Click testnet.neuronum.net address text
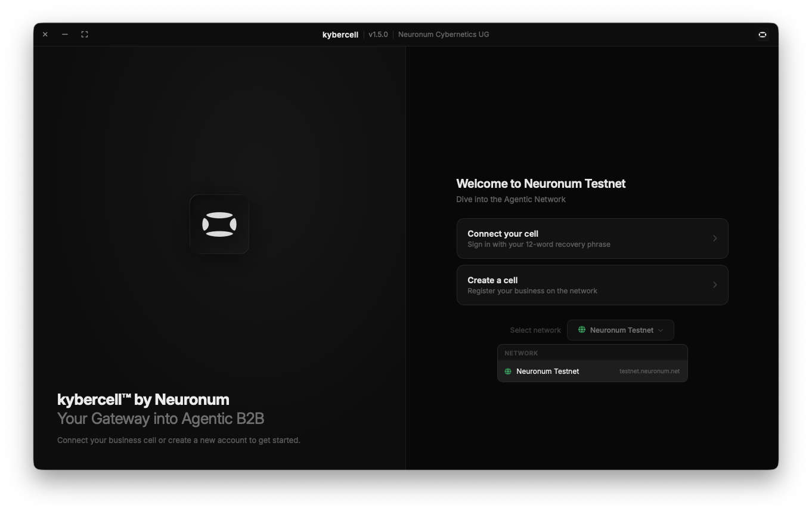The height and width of the screenshot is (514, 812). click(x=649, y=371)
